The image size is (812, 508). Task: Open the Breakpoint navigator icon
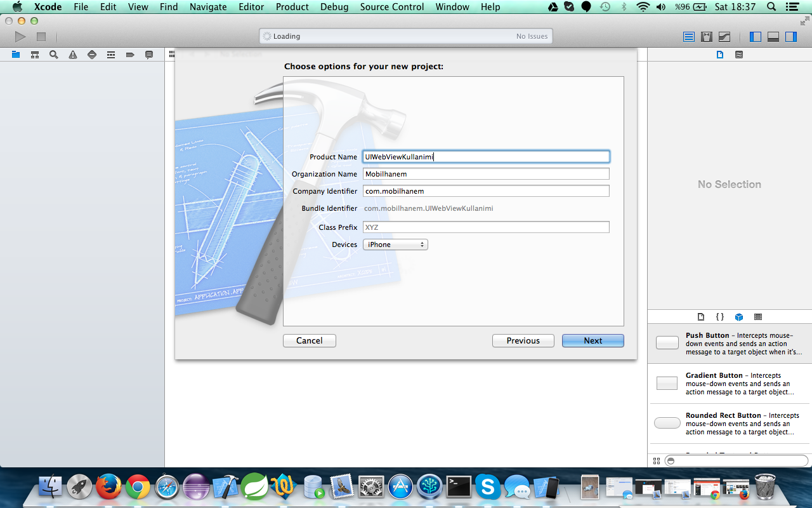tap(130, 55)
